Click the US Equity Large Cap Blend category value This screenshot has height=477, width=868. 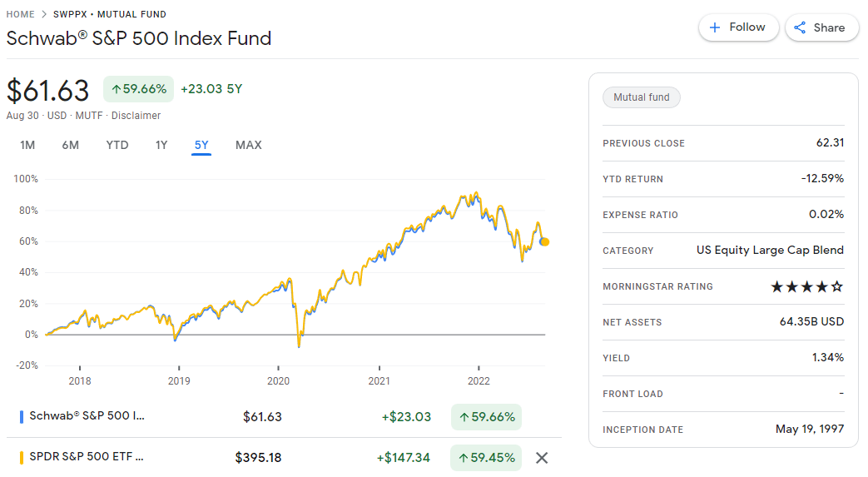[770, 250]
